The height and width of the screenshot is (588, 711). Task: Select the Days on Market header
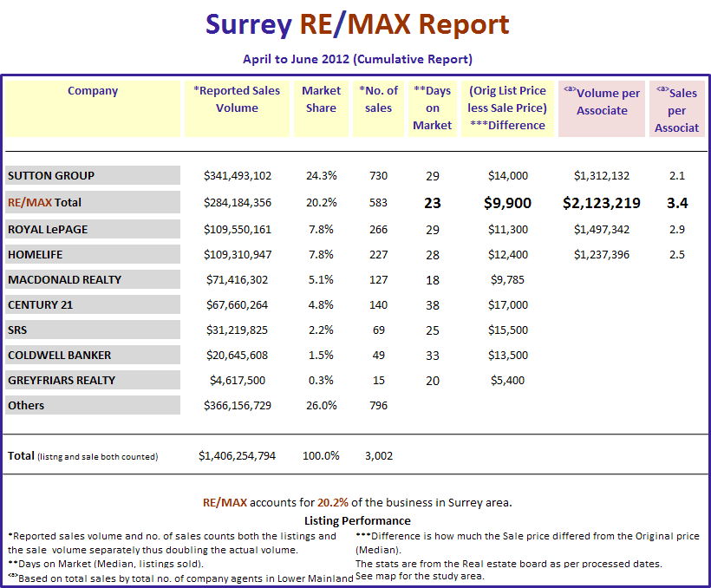pos(433,108)
